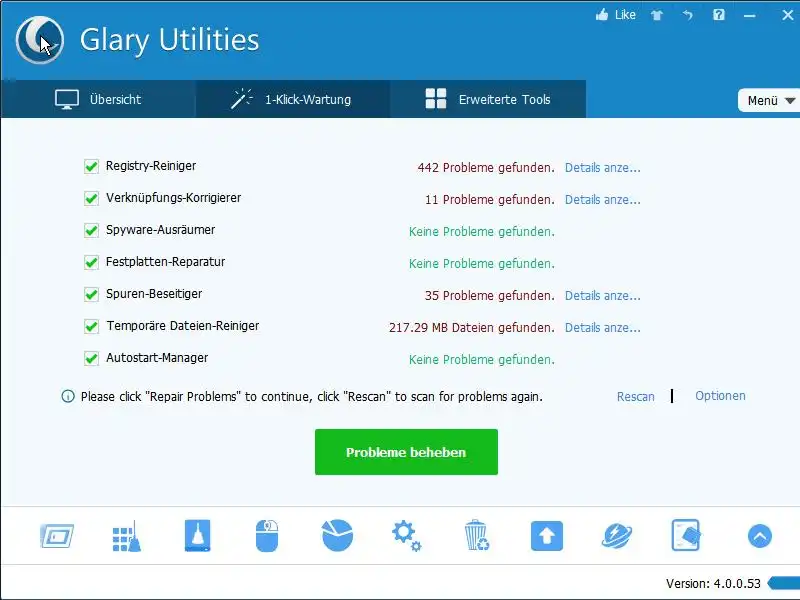Image resolution: width=800 pixels, height=600 pixels.
Task: Close the Glary Utilities window
Action: 788,15
